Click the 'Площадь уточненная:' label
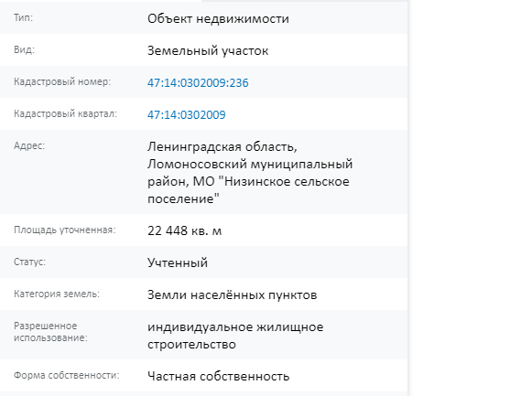This screenshot has width=532, height=396. (x=64, y=230)
